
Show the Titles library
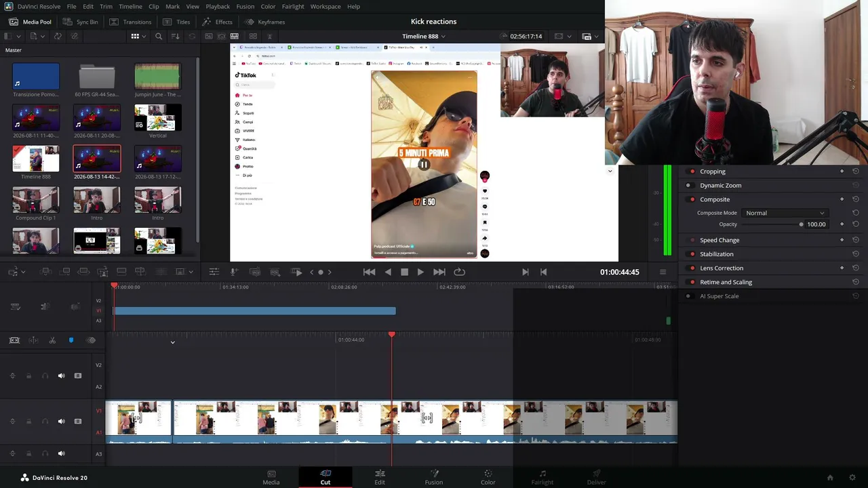click(177, 22)
